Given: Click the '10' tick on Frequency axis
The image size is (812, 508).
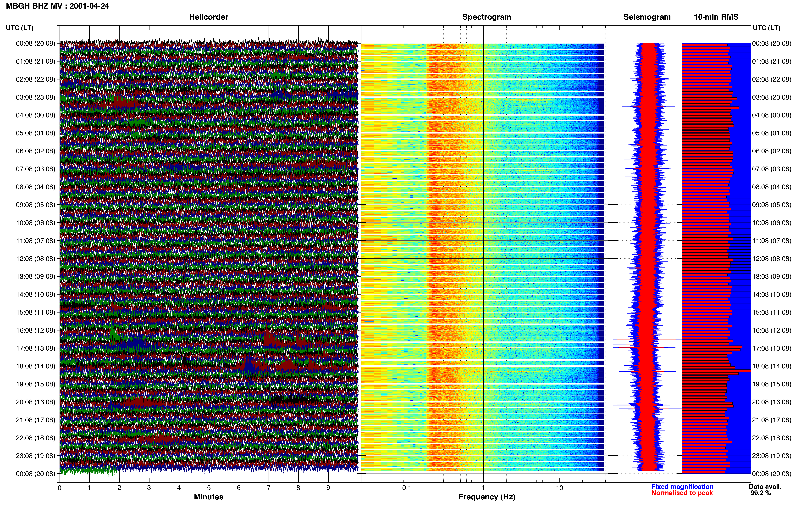Looking at the screenshot, I should click(559, 488).
